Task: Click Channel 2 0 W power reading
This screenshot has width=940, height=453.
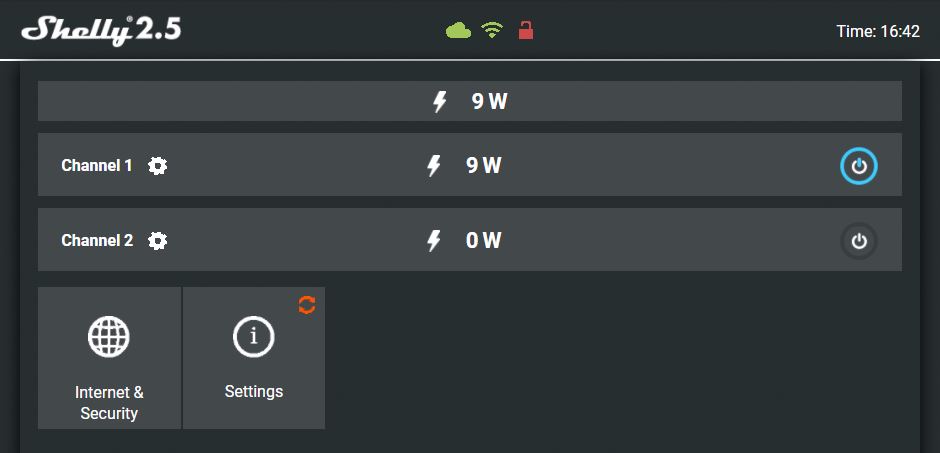Action: [483, 241]
